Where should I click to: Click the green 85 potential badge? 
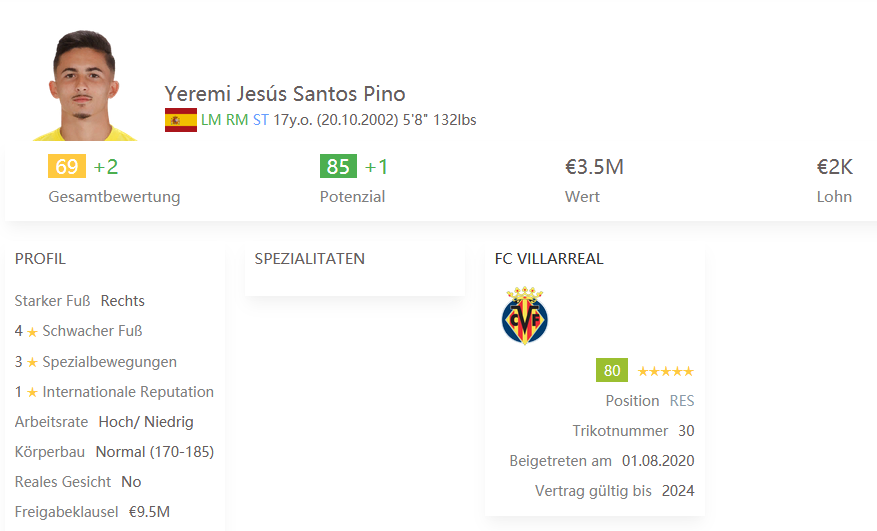pos(338,167)
